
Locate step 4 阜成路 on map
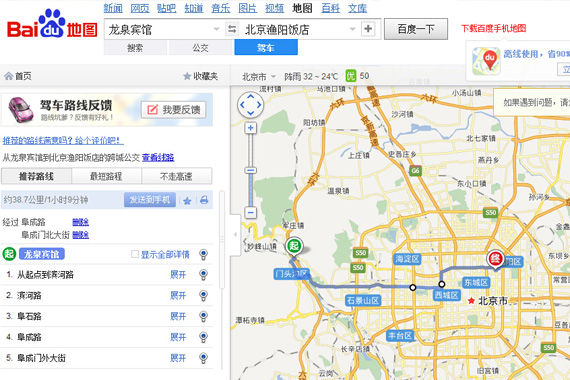point(204,337)
